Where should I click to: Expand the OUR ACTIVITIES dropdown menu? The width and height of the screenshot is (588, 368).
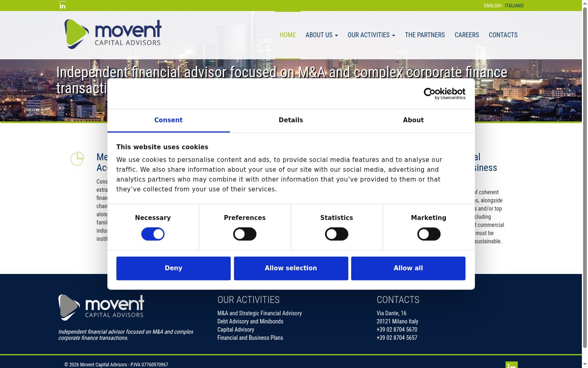(372, 35)
